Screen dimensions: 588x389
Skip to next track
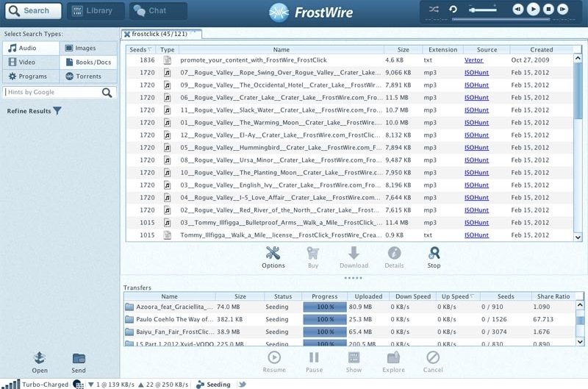[x=562, y=9]
